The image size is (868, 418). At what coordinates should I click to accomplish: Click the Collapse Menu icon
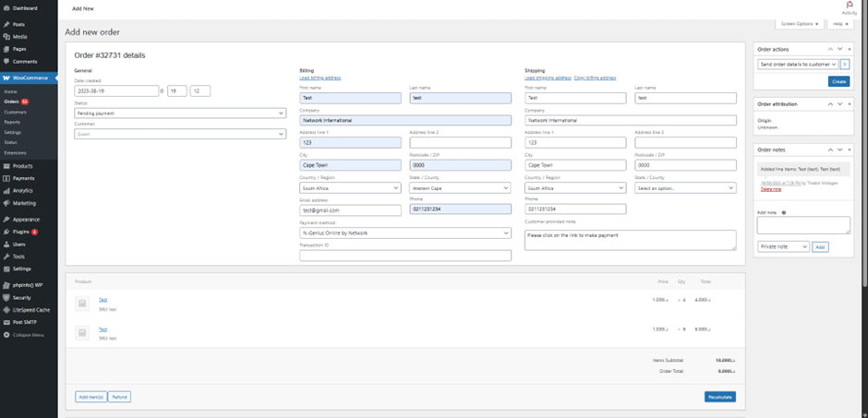[6, 335]
